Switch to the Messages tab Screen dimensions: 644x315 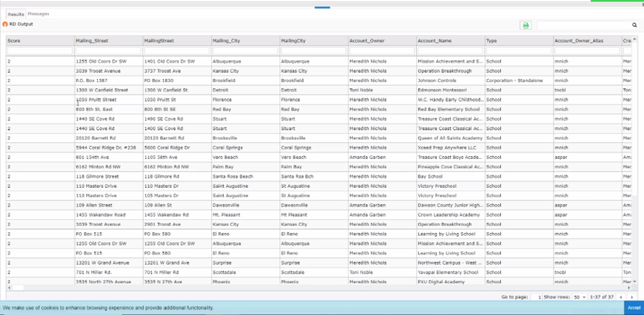tap(39, 14)
